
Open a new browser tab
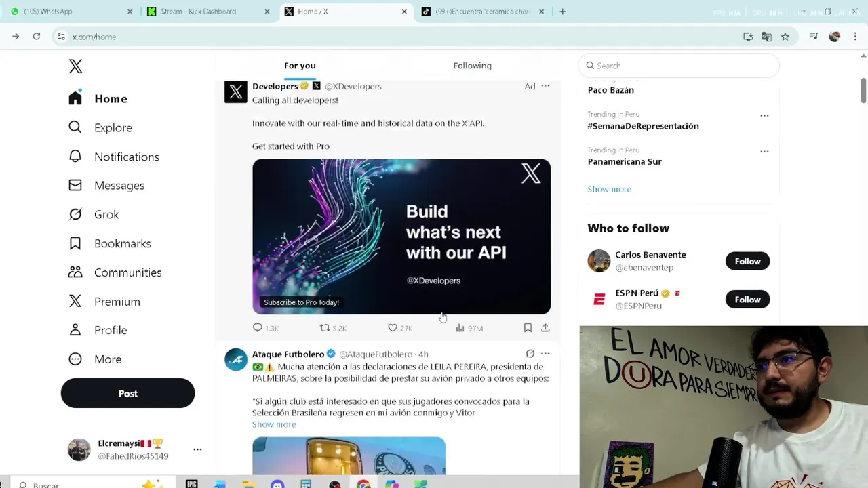[562, 12]
